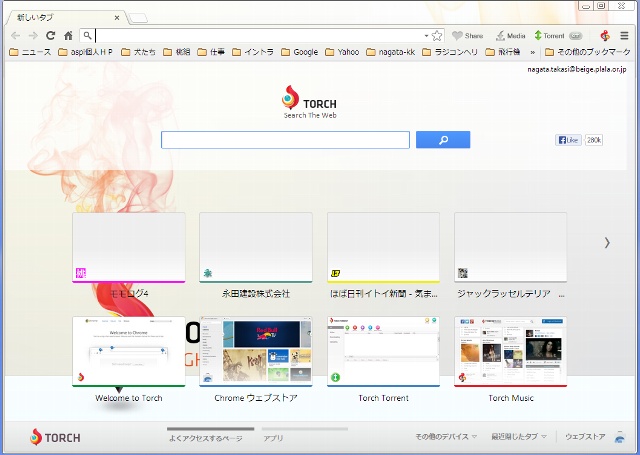640x455 pixels.
Task: Click the モモログ4 title text
Action: [x=129, y=293]
